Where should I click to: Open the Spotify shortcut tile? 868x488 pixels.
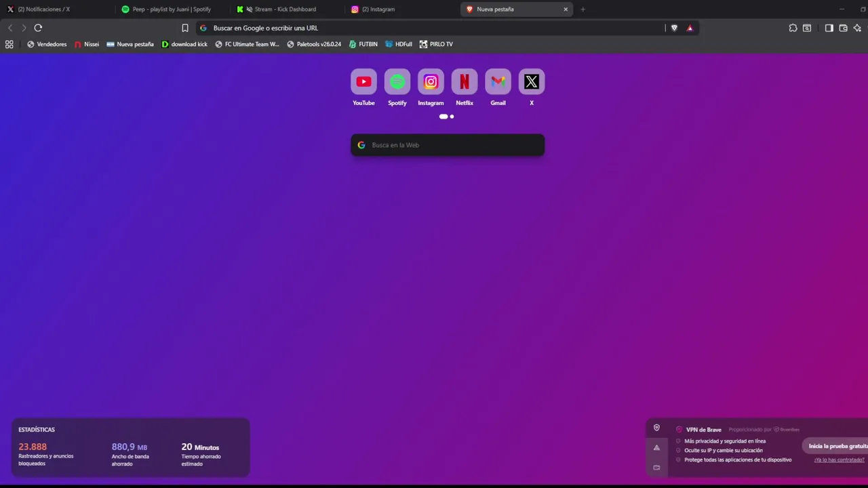click(397, 82)
